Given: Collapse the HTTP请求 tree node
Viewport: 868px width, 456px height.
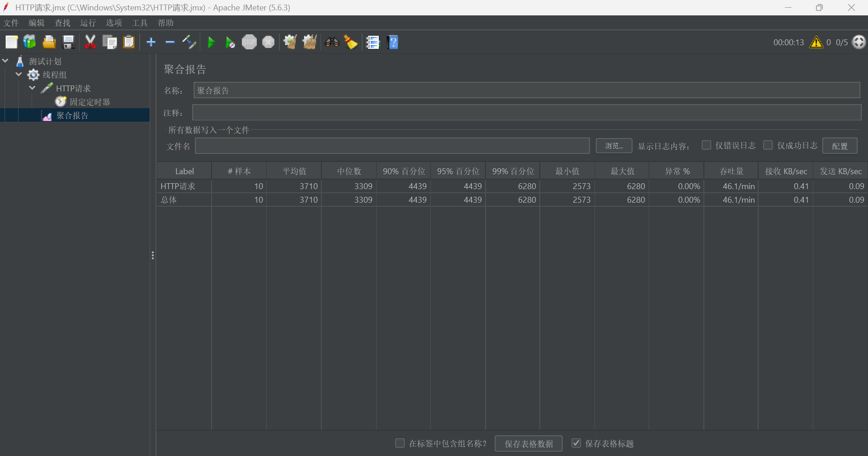Looking at the screenshot, I should click(32, 88).
